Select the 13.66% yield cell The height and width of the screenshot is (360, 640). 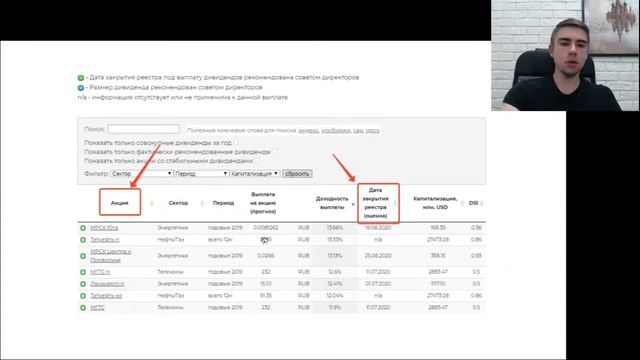(335, 228)
